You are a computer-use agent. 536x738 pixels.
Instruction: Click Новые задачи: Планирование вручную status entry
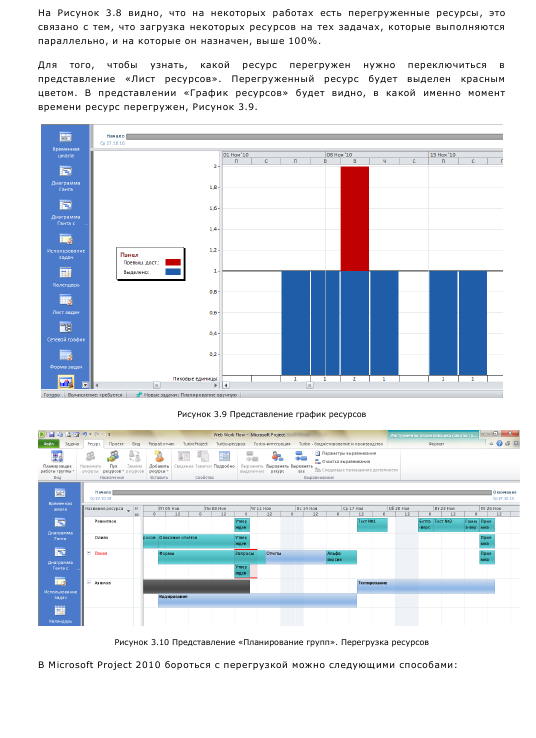186,394
